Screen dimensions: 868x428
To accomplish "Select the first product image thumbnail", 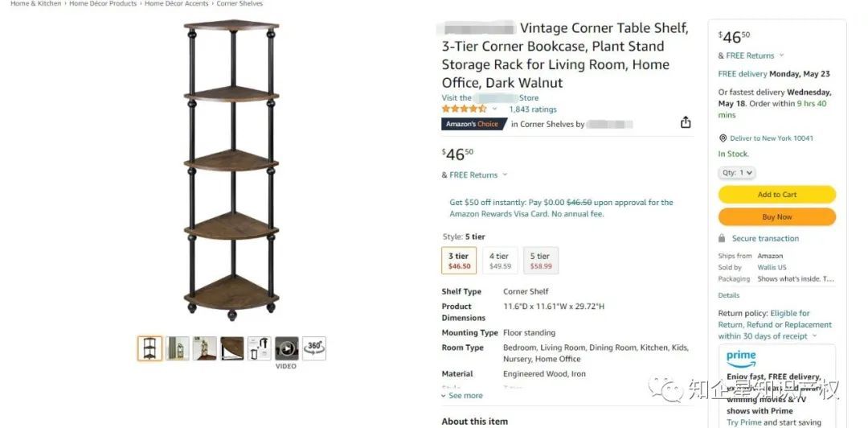I will [149, 348].
